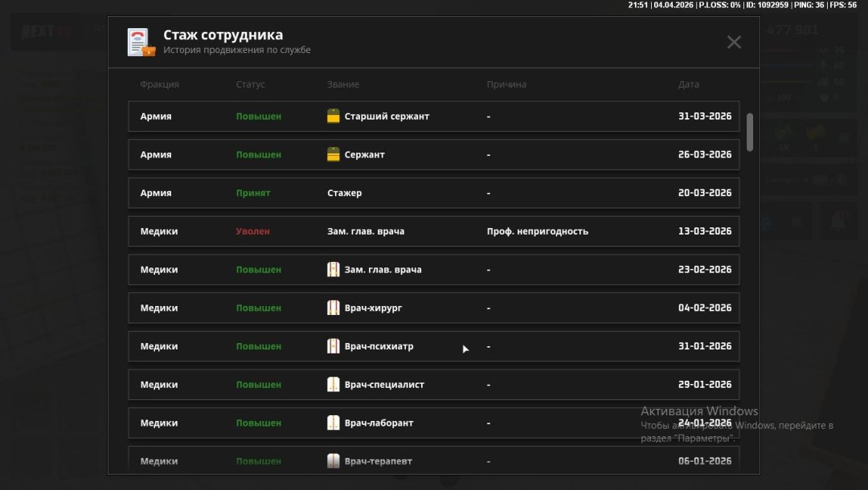Click the Старший сержант rank insignia icon
868x490 pixels.
pos(334,116)
